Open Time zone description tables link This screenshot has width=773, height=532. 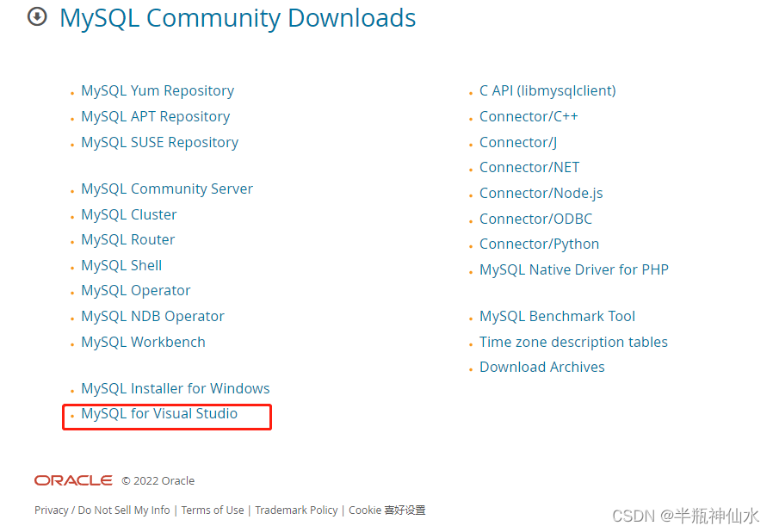pyautogui.click(x=573, y=342)
